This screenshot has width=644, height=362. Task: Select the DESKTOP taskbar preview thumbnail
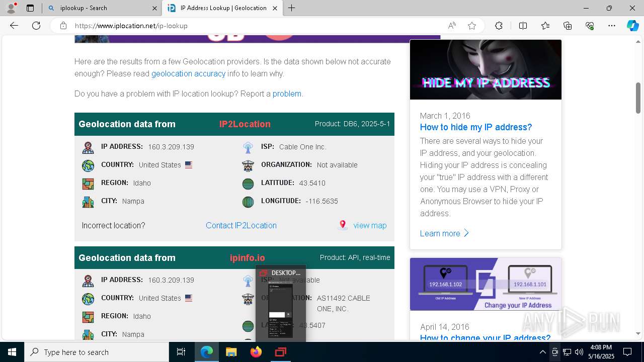(280, 303)
